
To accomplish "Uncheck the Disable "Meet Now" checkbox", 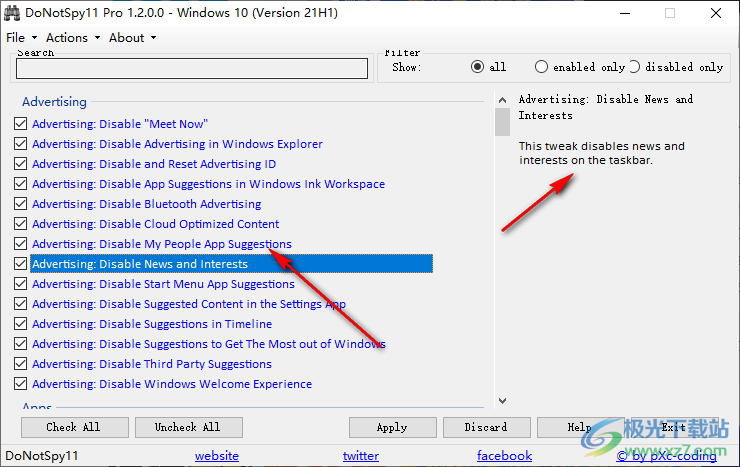I will pos(20,124).
